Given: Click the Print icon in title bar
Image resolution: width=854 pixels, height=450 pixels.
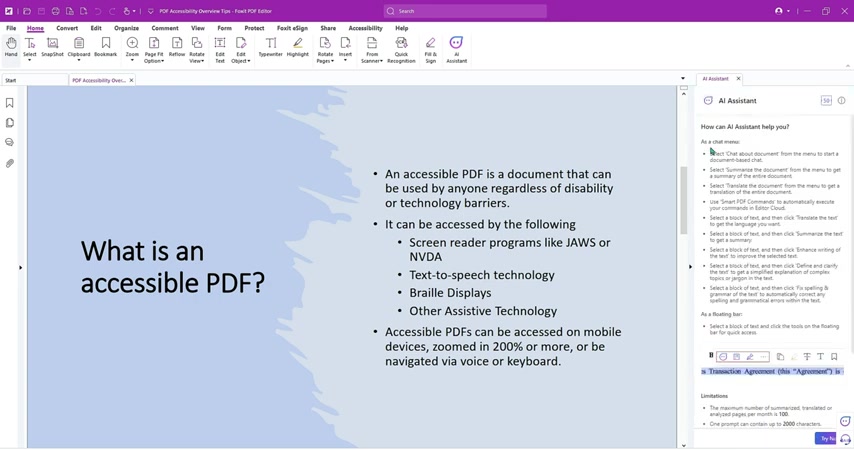Looking at the screenshot, I should pos(56,11).
